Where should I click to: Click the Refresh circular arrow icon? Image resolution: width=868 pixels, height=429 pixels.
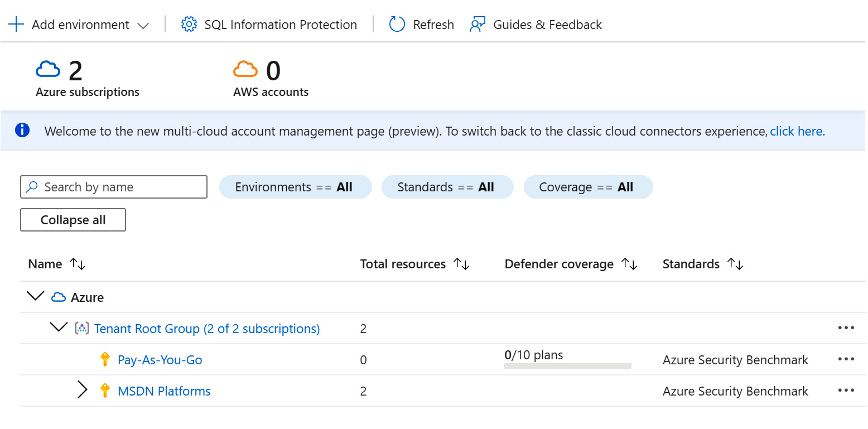(x=397, y=25)
